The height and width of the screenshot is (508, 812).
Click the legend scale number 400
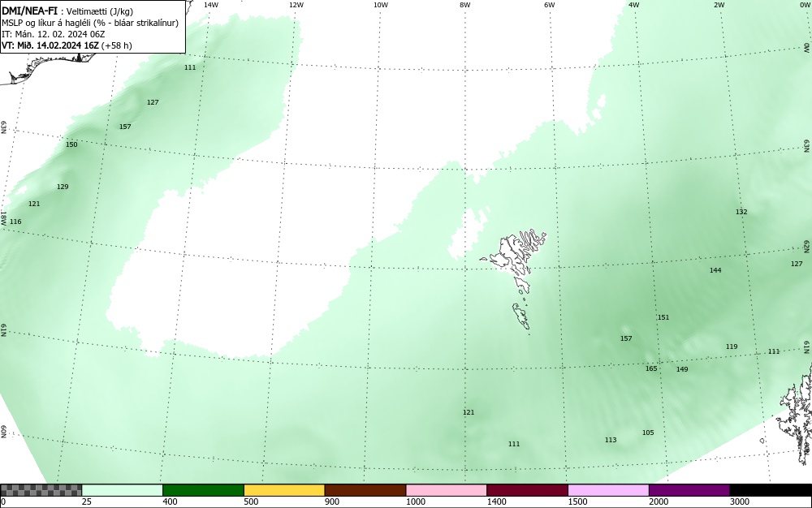coord(170,502)
